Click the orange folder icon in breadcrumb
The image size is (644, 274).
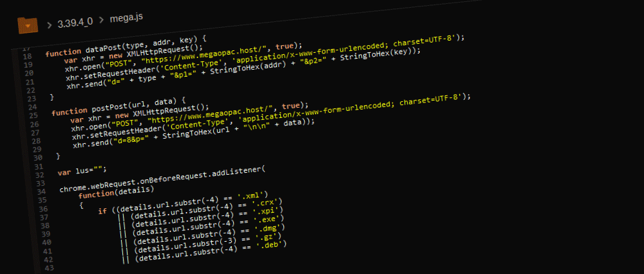click(28, 24)
